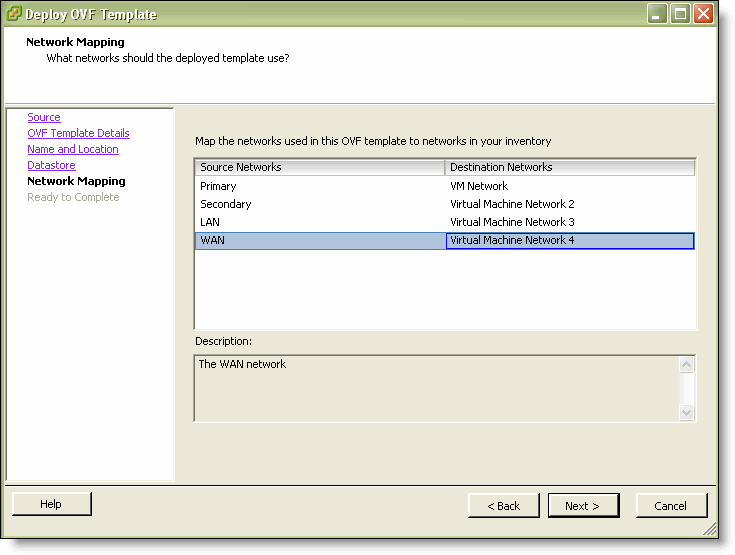Return to the Name and Location step
Image resolution: width=735 pixels, height=555 pixels.
click(x=73, y=149)
